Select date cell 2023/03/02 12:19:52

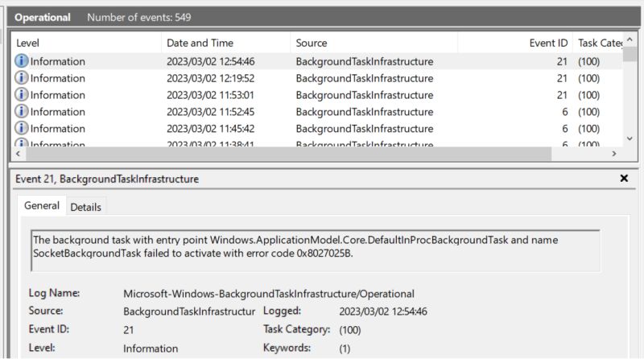click(211, 78)
